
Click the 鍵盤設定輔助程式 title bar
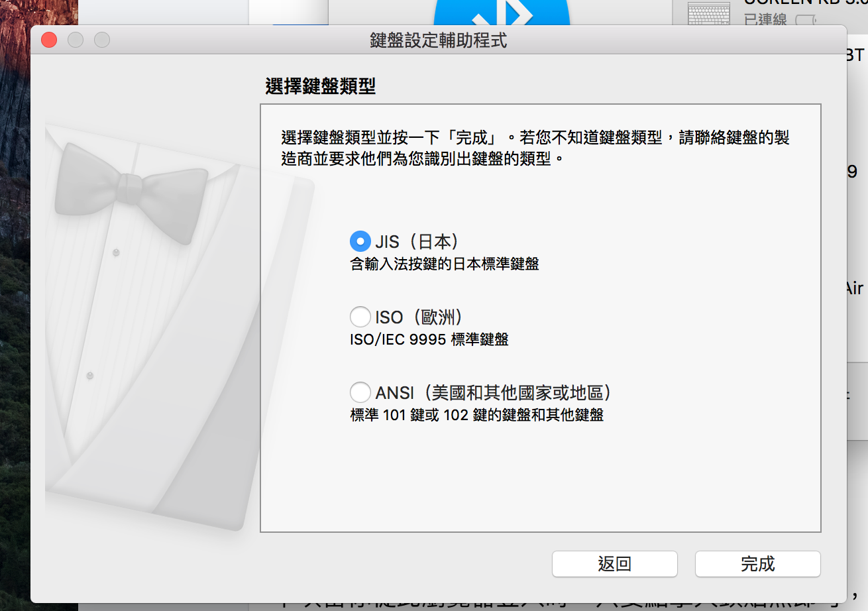[434, 40]
